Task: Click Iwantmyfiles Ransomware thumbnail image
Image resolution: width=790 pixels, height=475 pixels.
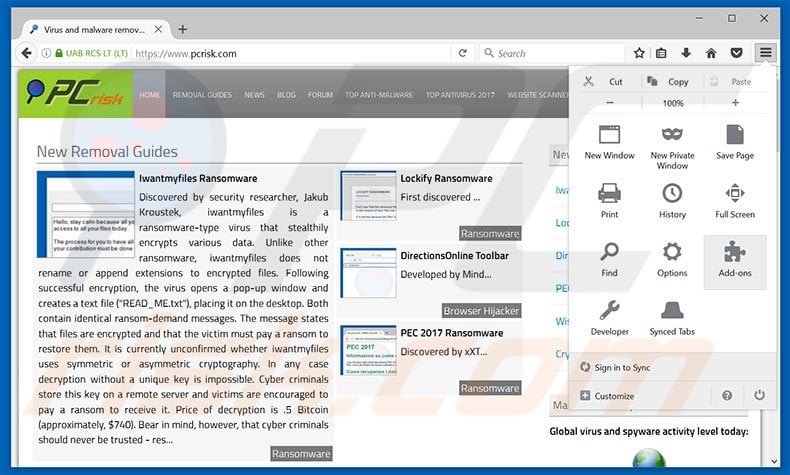Action: (86, 214)
